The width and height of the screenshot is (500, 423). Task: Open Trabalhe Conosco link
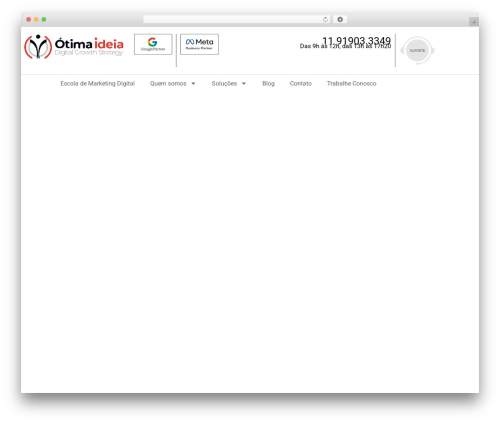[352, 84]
